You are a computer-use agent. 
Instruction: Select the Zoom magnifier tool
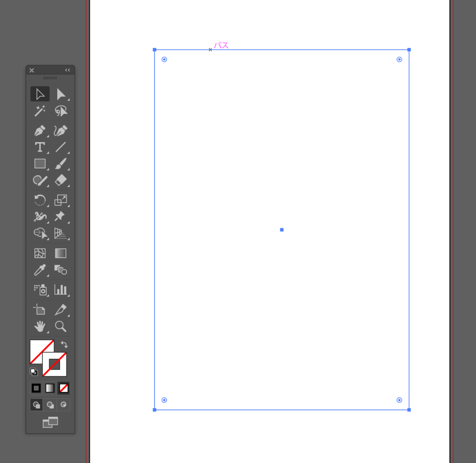pyautogui.click(x=61, y=326)
